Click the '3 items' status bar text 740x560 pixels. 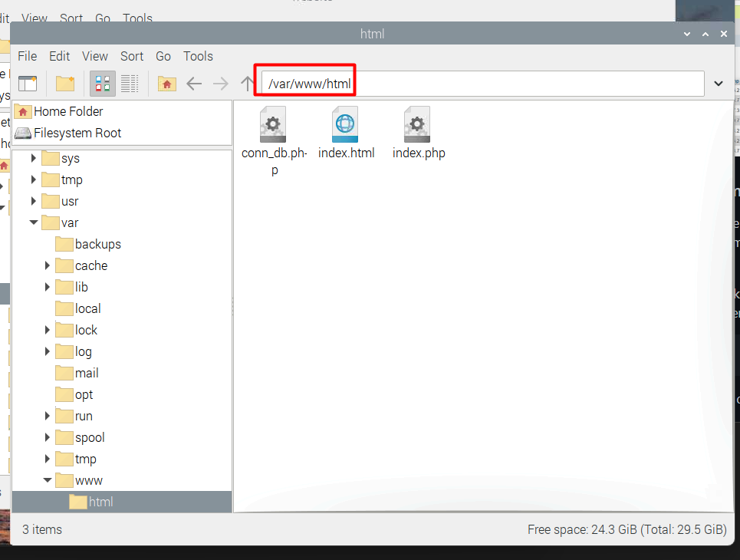pos(42,530)
